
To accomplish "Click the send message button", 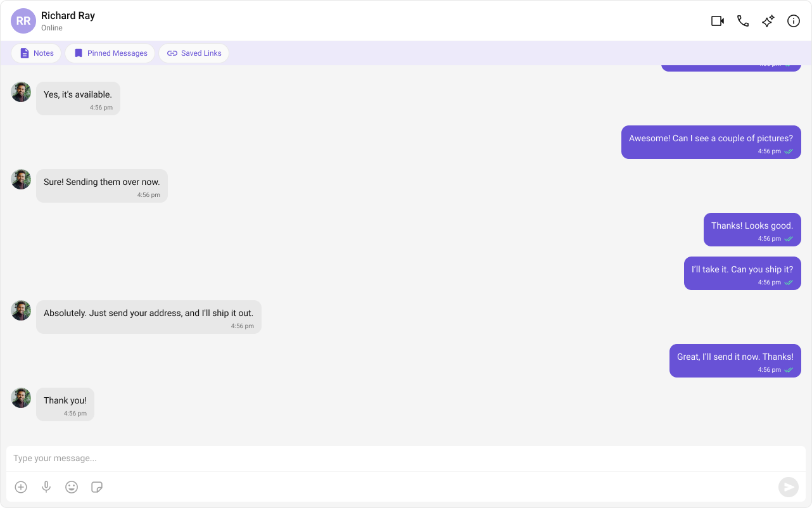I will point(789,487).
